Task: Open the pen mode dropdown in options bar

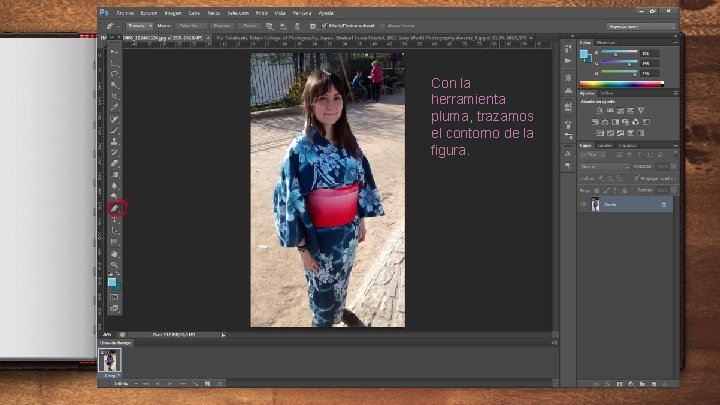Action: coord(140,26)
